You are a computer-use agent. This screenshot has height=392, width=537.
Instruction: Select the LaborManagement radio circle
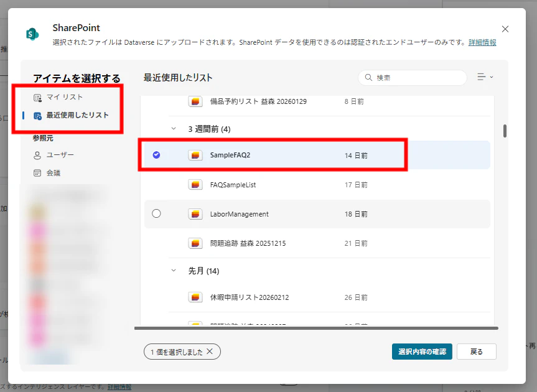[x=156, y=213]
